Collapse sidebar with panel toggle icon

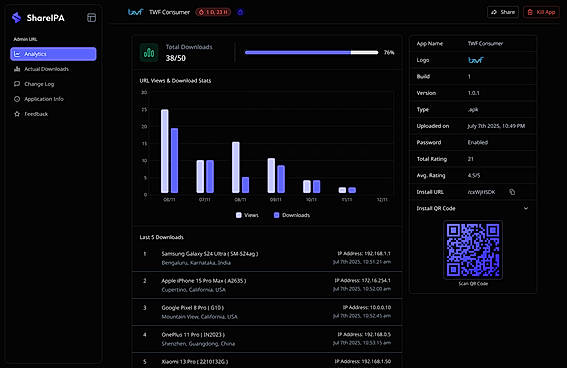[91, 17]
